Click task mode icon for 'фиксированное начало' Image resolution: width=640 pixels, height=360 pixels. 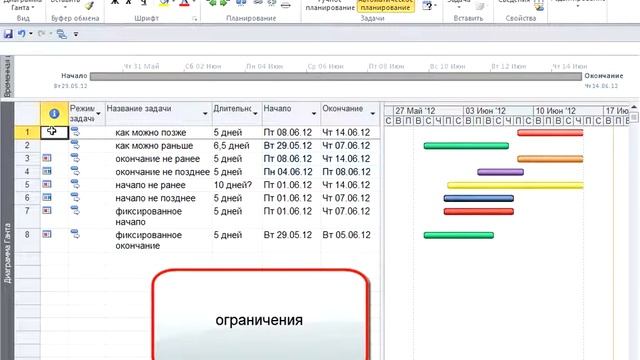75,210
